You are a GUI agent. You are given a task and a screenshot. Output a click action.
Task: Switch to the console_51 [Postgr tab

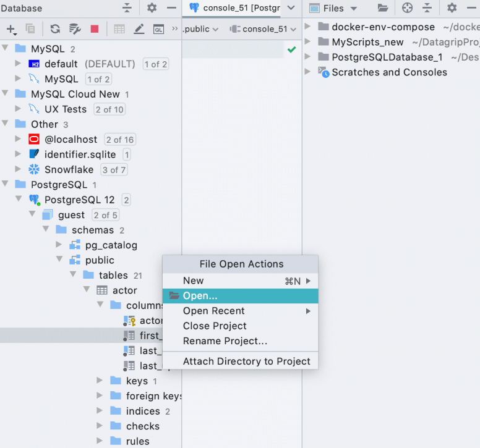235,8
